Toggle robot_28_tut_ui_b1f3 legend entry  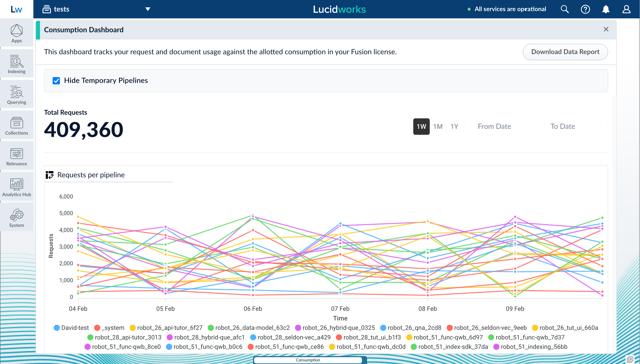pyautogui.click(x=368, y=337)
